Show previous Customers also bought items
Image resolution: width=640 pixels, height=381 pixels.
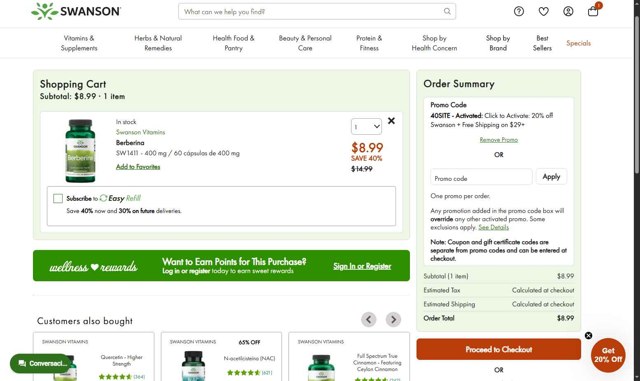point(369,319)
